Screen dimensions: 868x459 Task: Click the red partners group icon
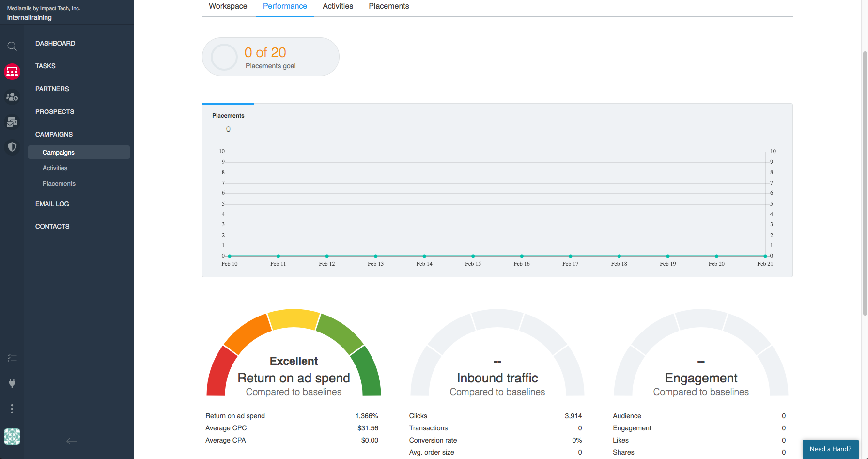click(x=12, y=72)
